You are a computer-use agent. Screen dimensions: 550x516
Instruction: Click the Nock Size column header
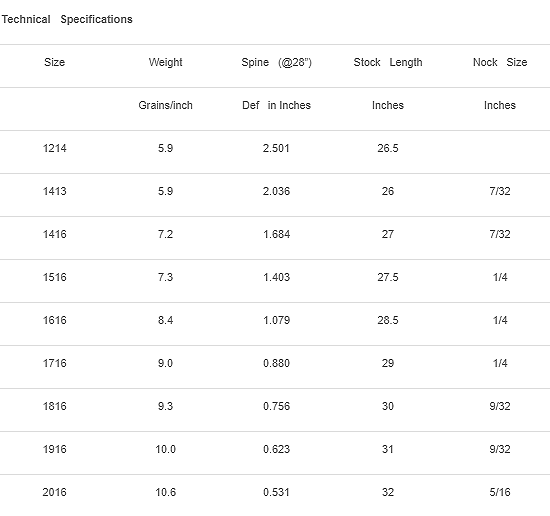pyautogui.click(x=500, y=62)
